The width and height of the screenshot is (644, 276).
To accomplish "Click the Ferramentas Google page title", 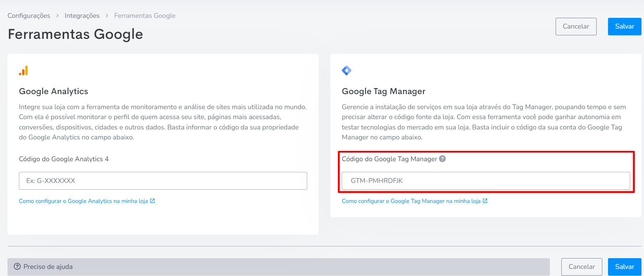I will point(75,34).
